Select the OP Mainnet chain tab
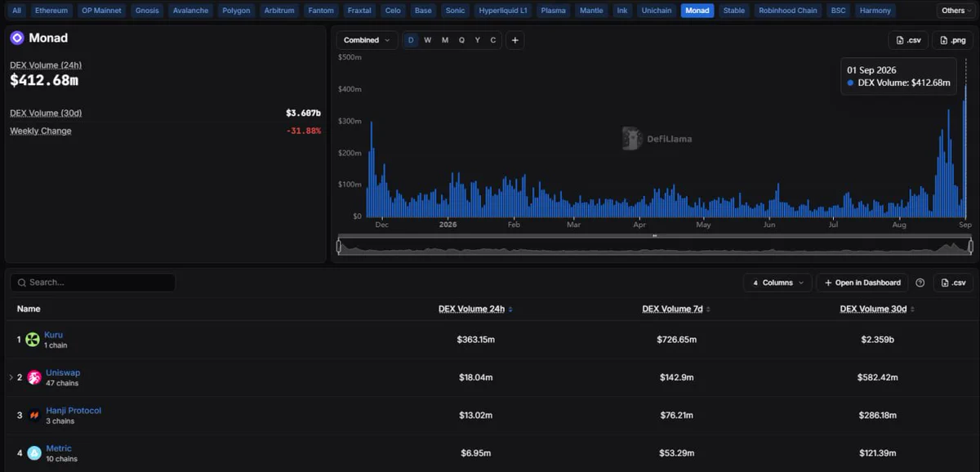The width and height of the screenshot is (980, 472). [x=101, y=11]
